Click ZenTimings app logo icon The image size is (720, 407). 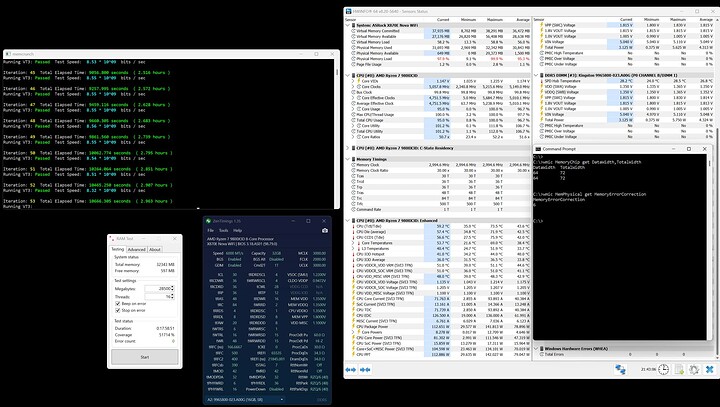(x=208, y=221)
